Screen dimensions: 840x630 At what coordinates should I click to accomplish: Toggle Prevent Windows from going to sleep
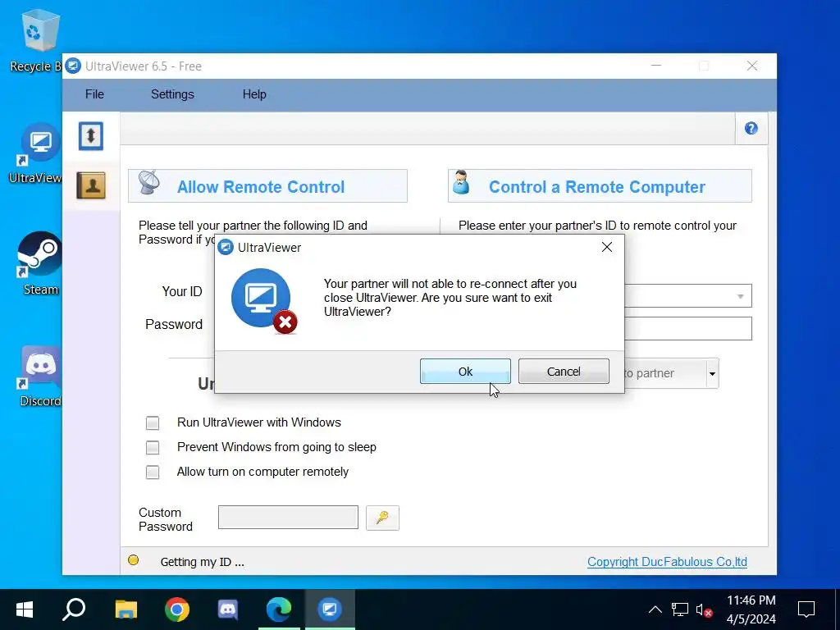(153, 447)
